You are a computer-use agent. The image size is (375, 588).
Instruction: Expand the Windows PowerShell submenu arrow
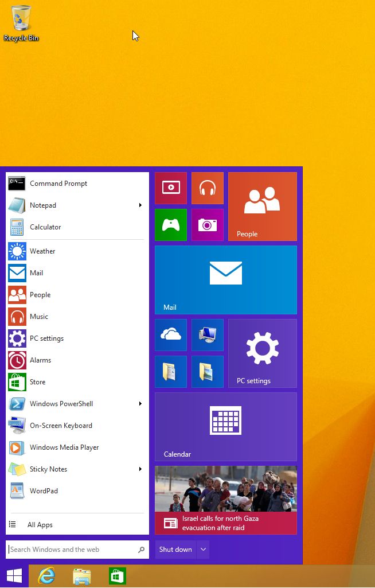(x=140, y=403)
